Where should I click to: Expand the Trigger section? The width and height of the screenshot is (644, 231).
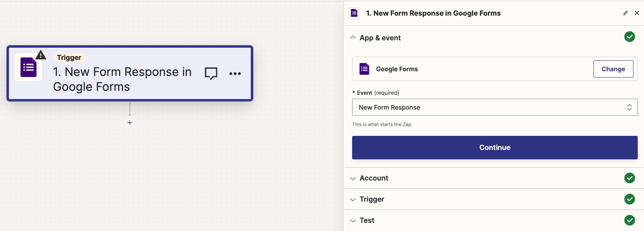(x=353, y=199)
